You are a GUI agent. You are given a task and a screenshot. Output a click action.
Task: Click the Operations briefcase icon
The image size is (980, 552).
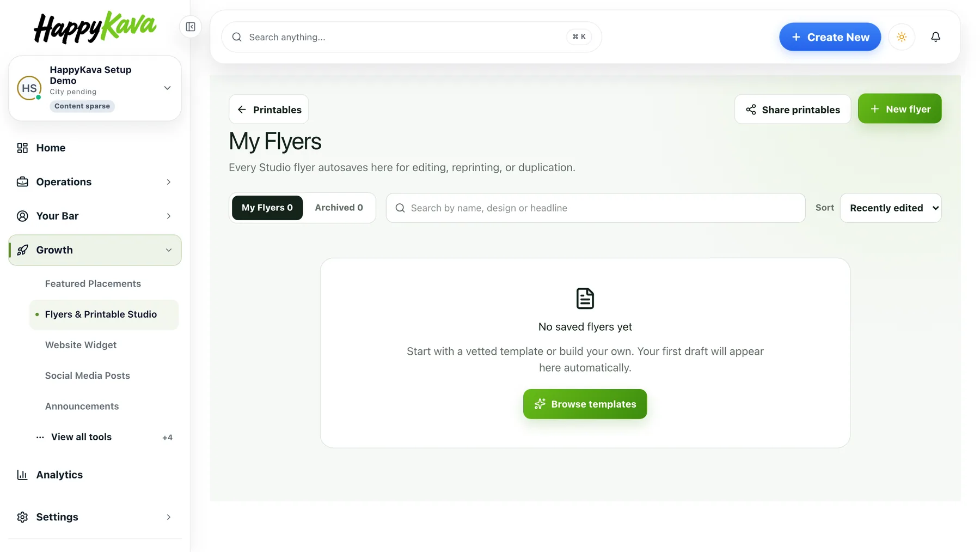22,182
